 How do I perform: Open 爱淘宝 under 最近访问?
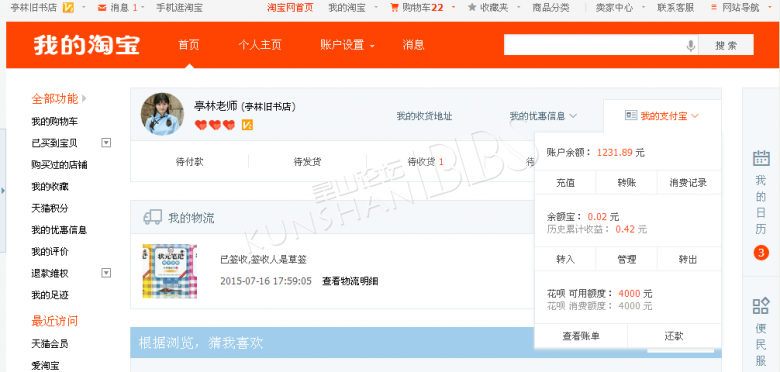(45, 366)
